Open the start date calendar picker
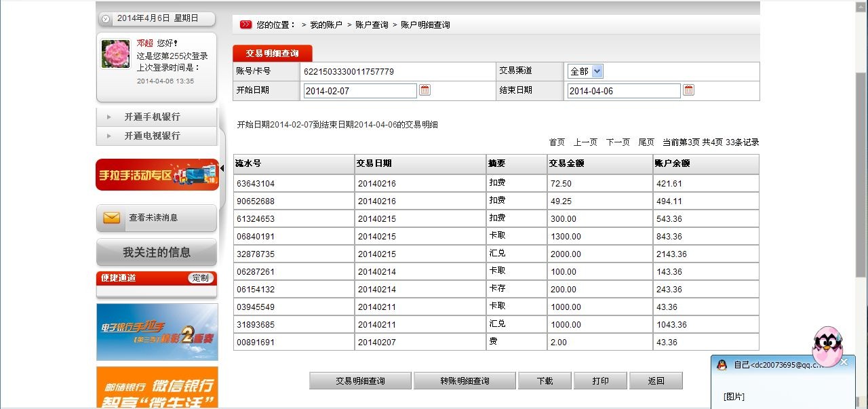868x409 pixels. [425, 90]
